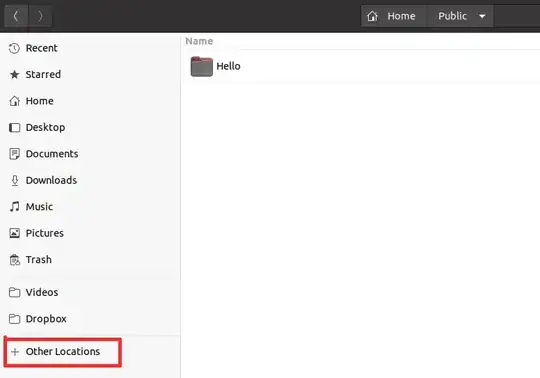The image size is (540, 378).
Task: Click the Home house icon in sidebar
Action: click(x=14, y=101)
